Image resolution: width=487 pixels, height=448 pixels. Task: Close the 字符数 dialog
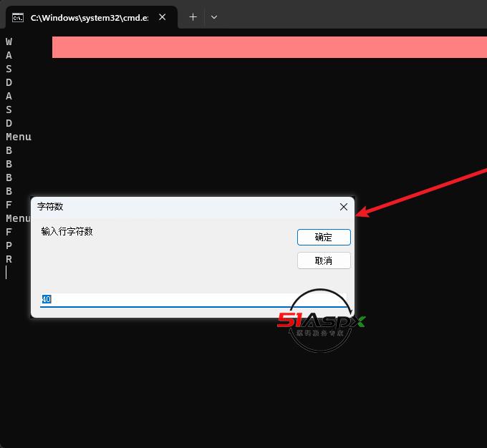[x=344, y=207]
